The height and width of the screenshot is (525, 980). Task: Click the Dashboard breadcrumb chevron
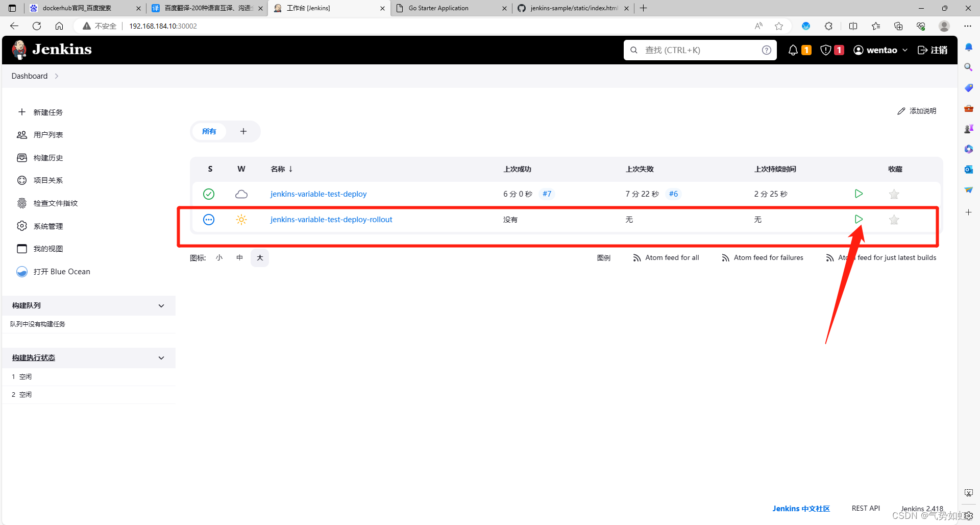57,76
